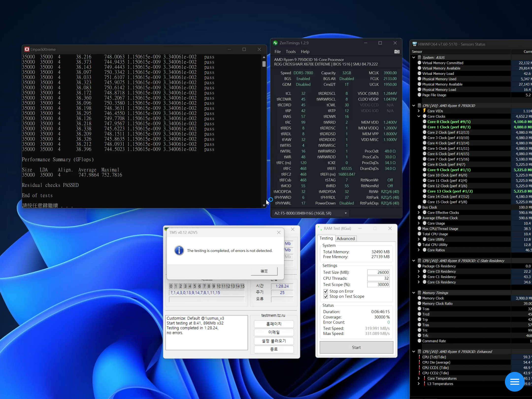Click the Test Scope (%) input field

point(378,284)
